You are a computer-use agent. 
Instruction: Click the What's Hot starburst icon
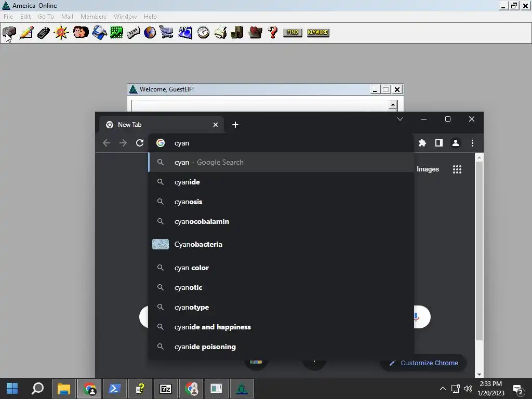(61, 33)
